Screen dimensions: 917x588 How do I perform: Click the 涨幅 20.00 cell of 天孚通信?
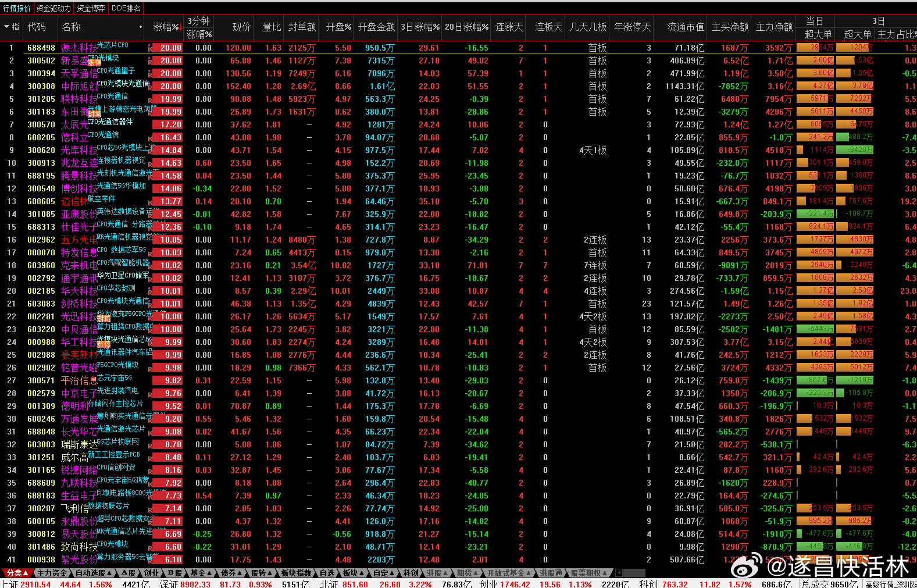tap(167, 73)
